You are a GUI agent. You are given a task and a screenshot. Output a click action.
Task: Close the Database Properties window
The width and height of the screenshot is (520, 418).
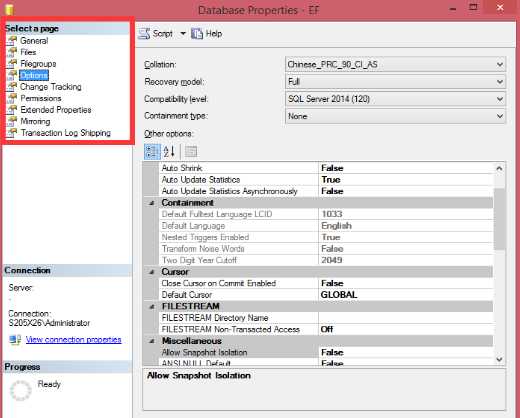pyautogui.click(x=500, y=8)
